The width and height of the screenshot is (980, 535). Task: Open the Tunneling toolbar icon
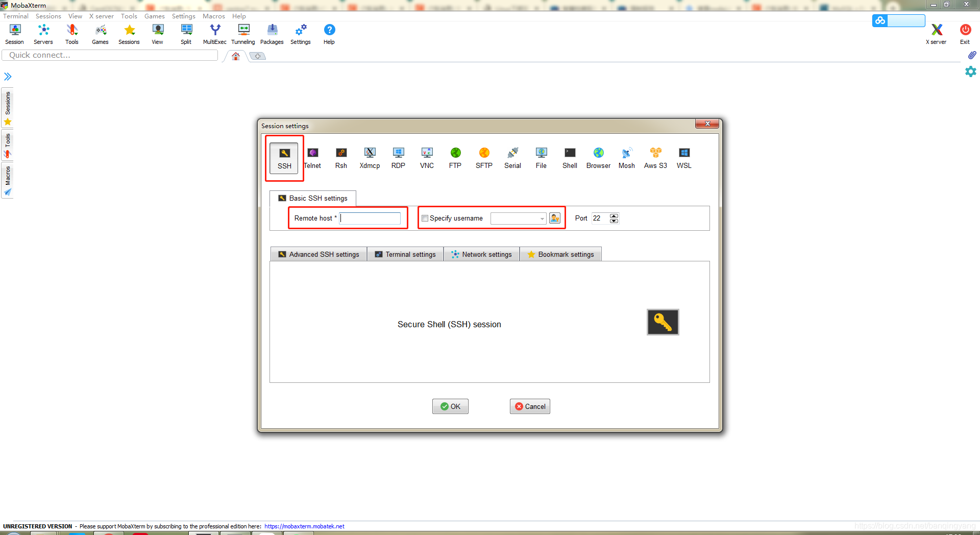[x=243, y=34]
